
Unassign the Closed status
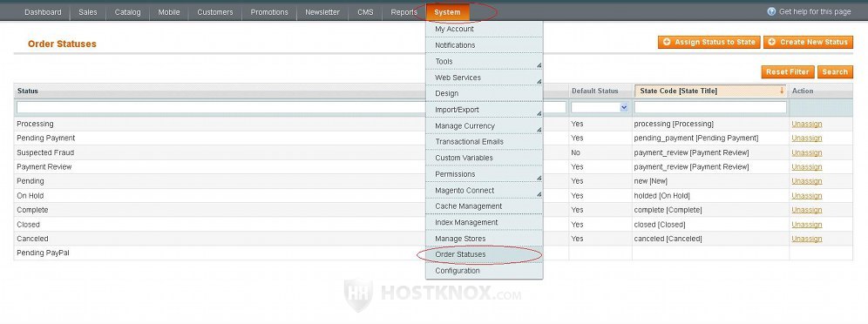(x=806, y=225)
